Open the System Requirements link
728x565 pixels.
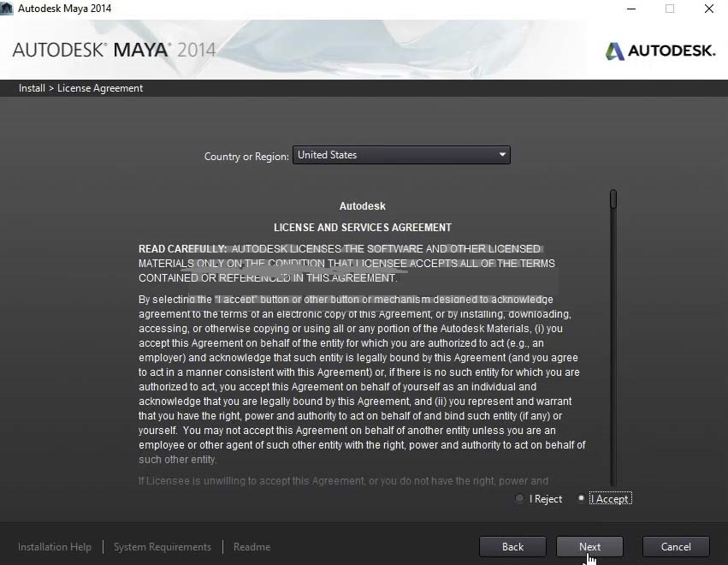coord(163,547)
